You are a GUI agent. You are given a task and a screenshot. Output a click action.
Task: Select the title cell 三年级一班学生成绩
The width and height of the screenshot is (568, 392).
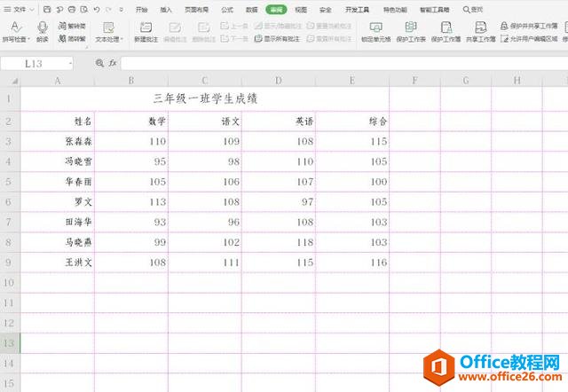pyautogui.click(x=205, y=98)
